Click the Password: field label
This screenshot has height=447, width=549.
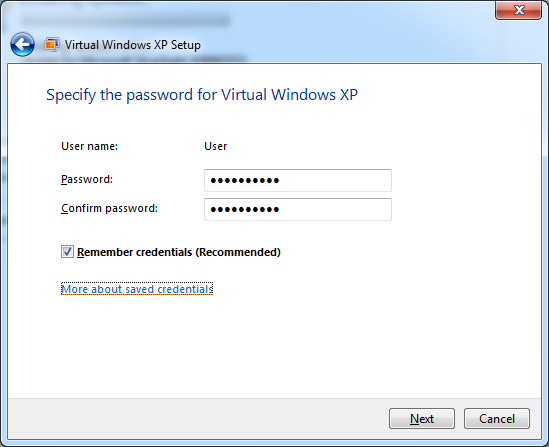point(87,179)
